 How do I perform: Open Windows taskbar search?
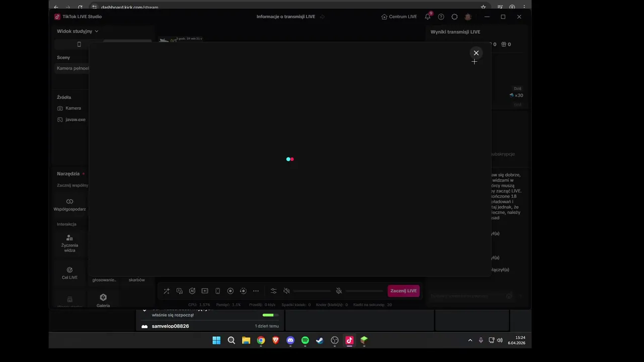(231, 340)
